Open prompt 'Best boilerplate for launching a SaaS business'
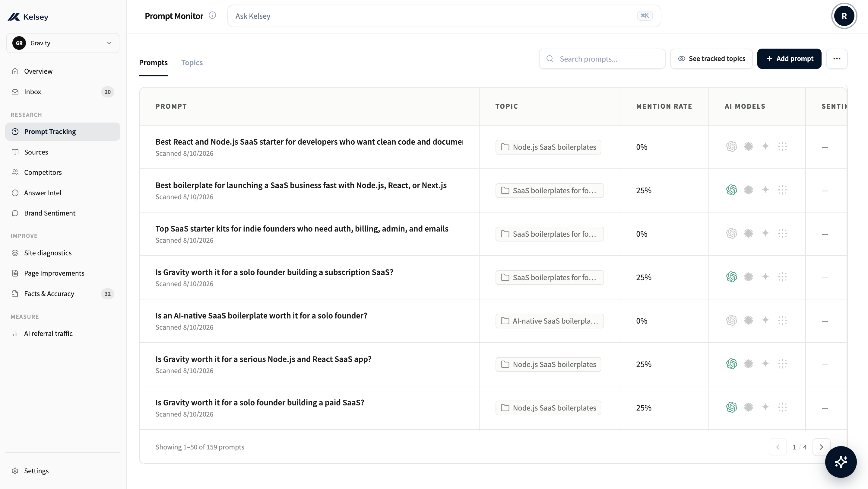The width and height of the screenshot is (868, 489). click(x=301, y=185)
